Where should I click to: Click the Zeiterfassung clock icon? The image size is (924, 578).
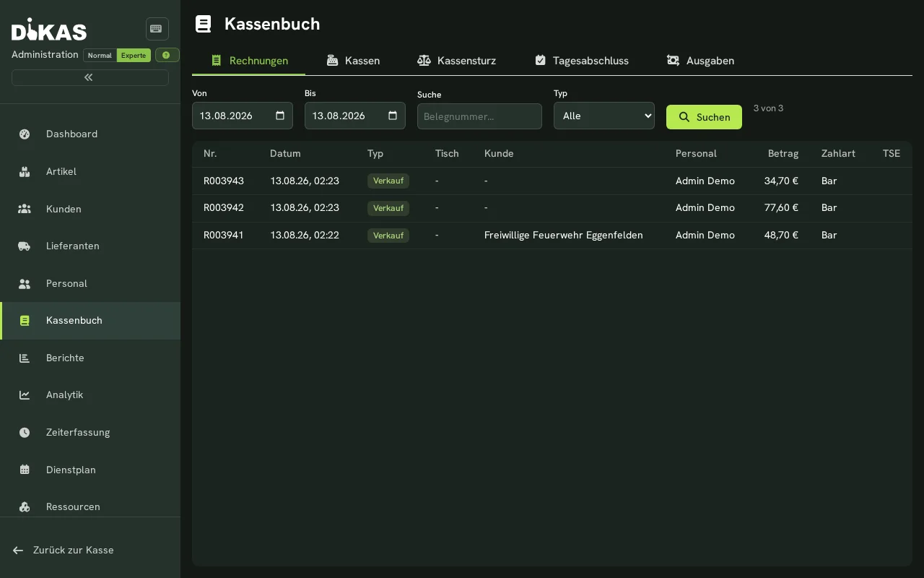[x=25, y=432]
